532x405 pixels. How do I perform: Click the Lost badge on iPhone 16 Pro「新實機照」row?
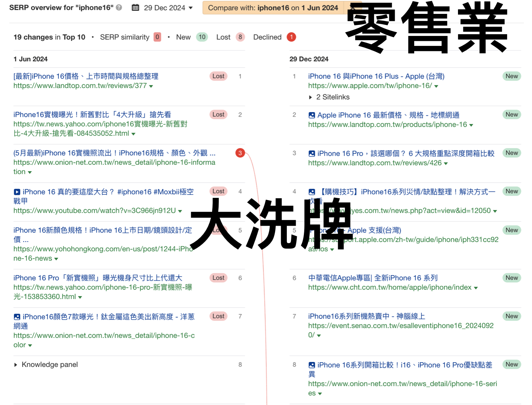(x=218, y=278)
